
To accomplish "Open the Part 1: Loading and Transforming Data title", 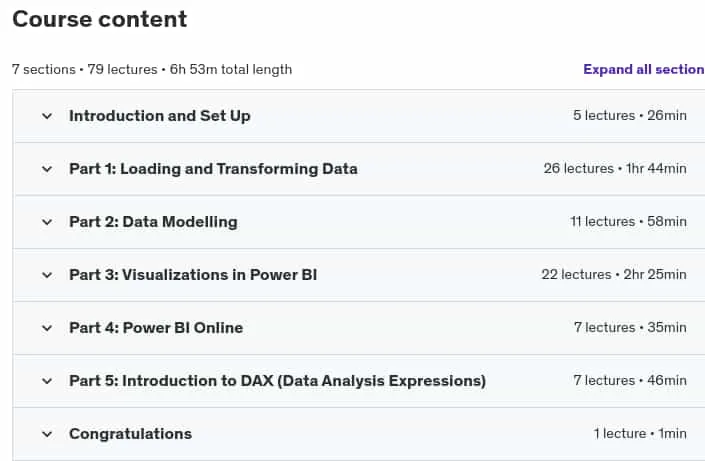I will [213, 169].
